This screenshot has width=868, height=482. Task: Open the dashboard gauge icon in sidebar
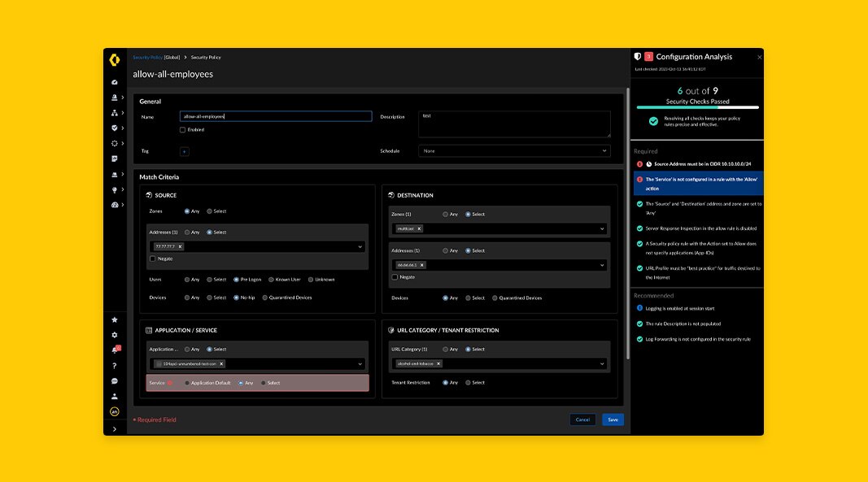(115, 82)
